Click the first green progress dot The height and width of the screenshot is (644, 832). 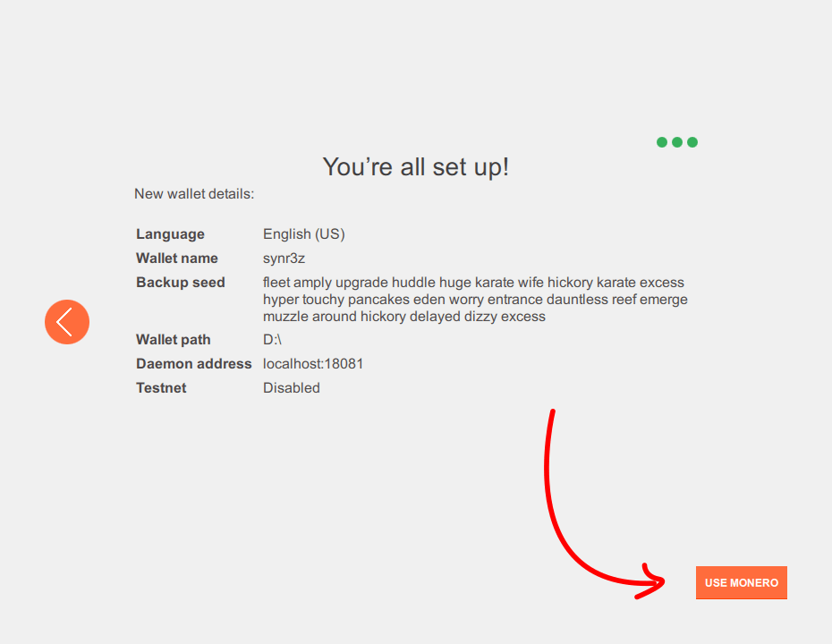tap(662, 142)
